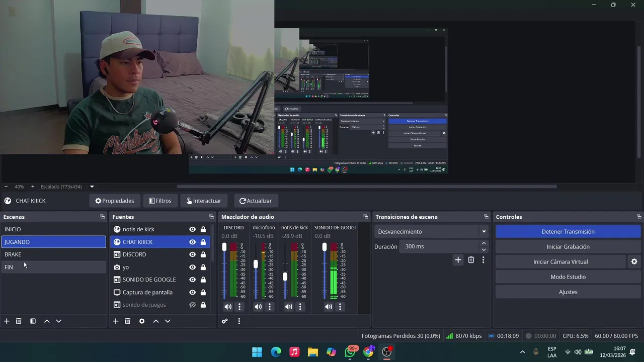Screen dimensions: 644x362
Task: Add a new scene with plus icon
Action: (7, 321)
